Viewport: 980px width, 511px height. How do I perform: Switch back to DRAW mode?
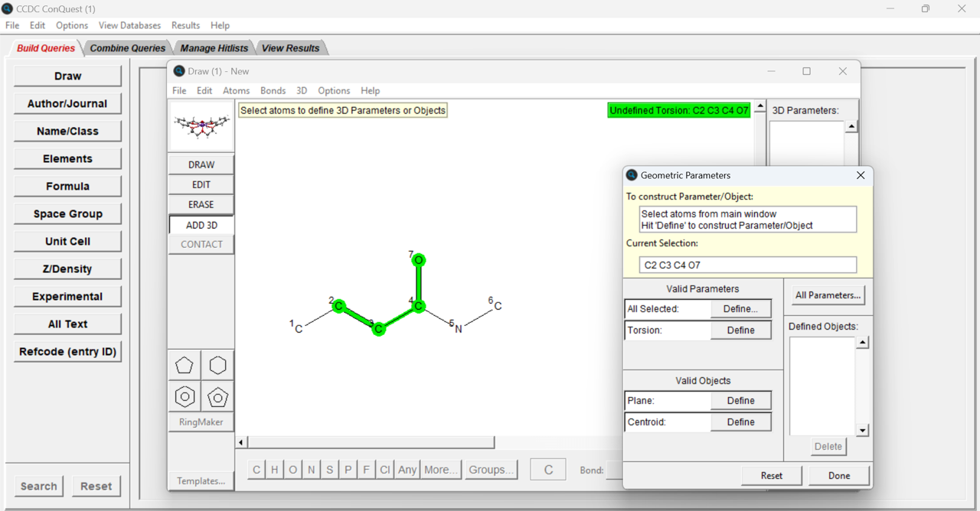pos(201,164)
